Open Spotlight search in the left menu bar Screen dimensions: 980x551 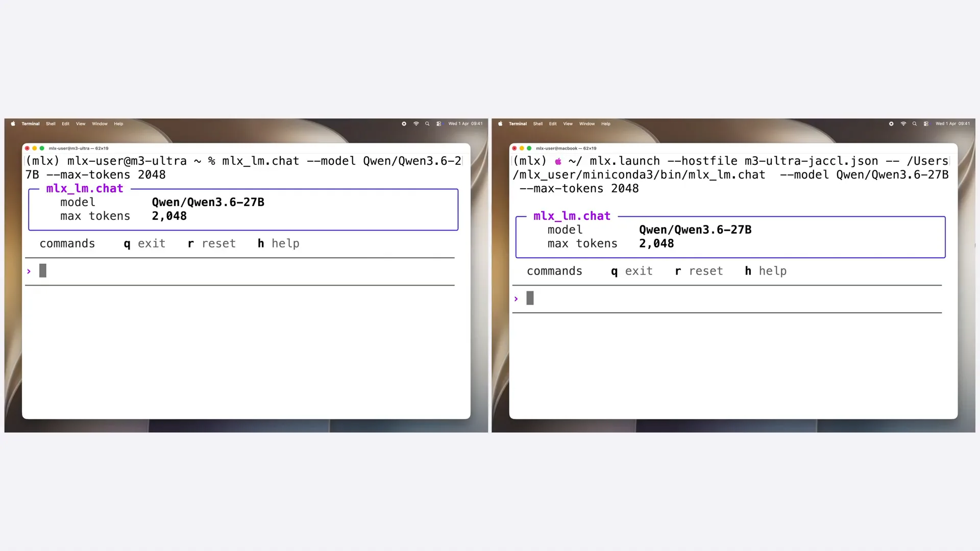coord(427,123)
